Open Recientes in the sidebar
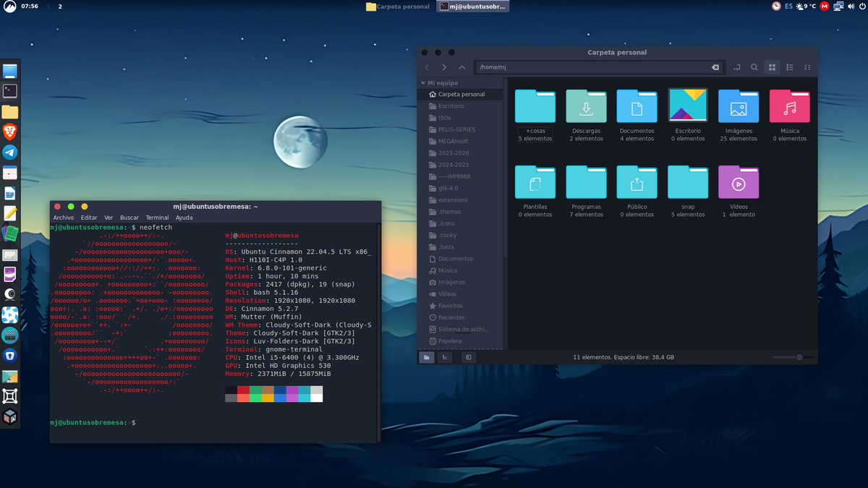 (x=461, y=317)
